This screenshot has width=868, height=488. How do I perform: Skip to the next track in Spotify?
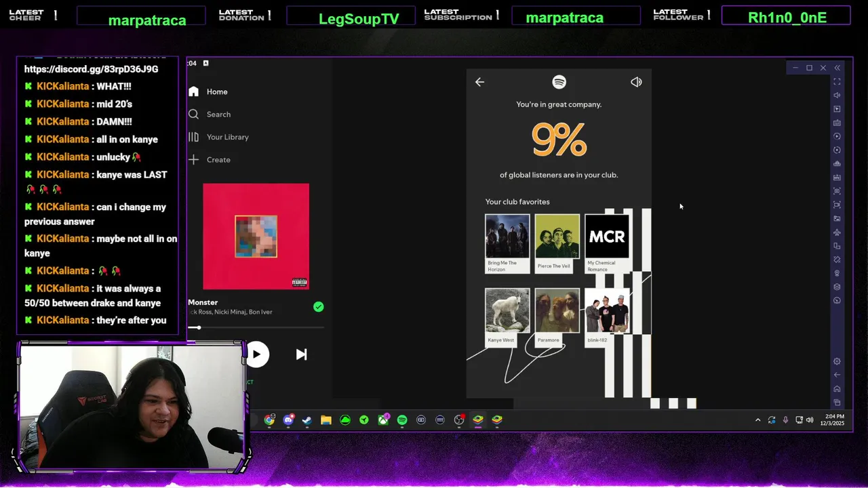click(301, 354)
